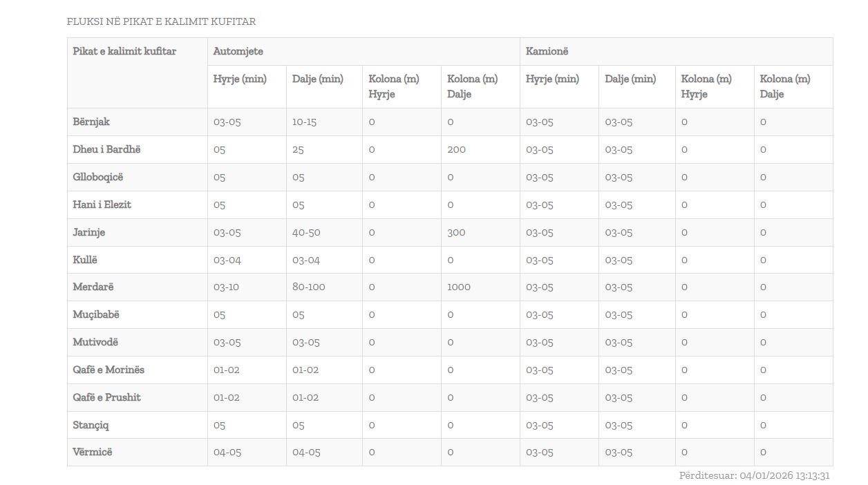Click the Vërmicë border crossing name
The height and width of the screenshot is (485, 868).
93,452
